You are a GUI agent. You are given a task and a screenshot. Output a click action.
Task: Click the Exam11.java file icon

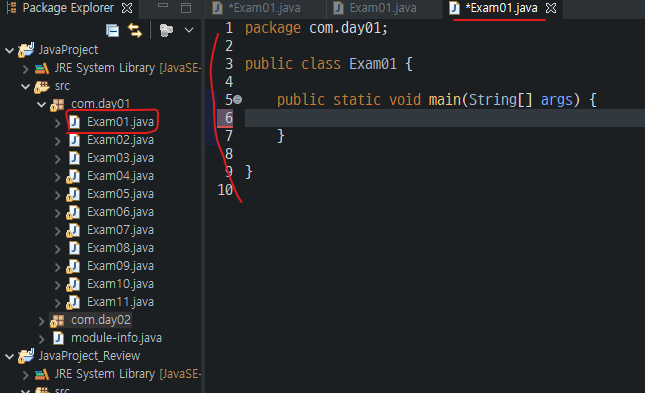click(73, 302)
